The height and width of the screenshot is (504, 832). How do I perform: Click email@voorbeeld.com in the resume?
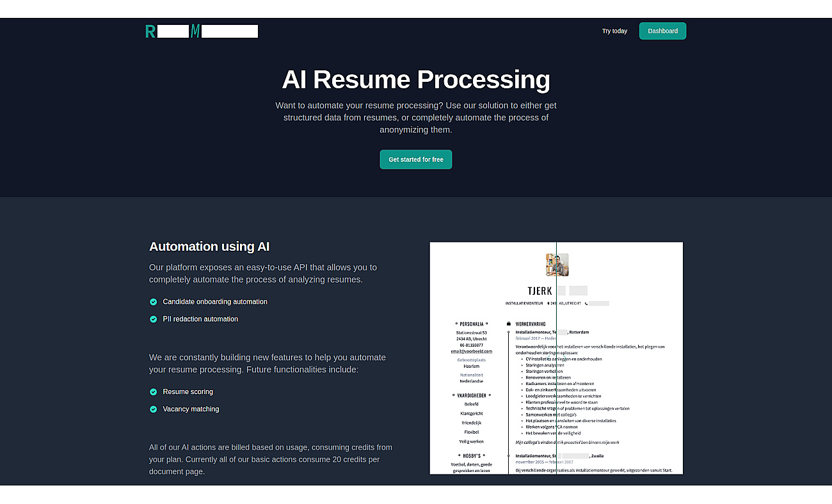coord(472,351)
